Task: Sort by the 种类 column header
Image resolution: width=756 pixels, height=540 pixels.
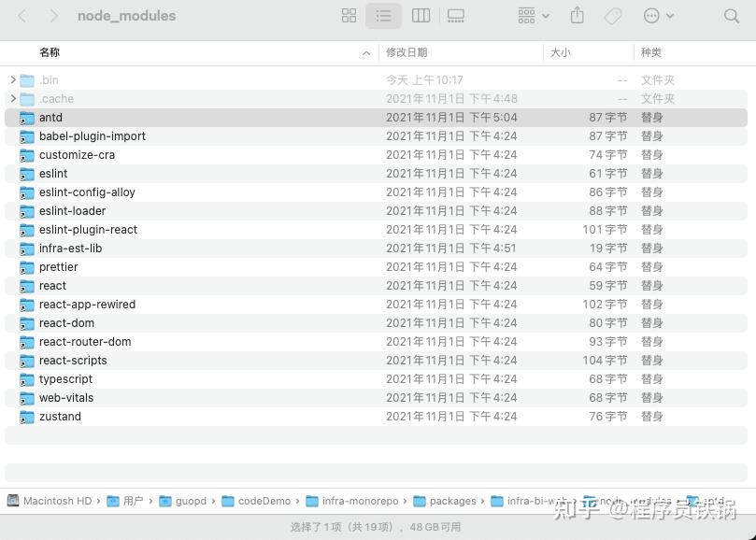Action: [651, 52]
